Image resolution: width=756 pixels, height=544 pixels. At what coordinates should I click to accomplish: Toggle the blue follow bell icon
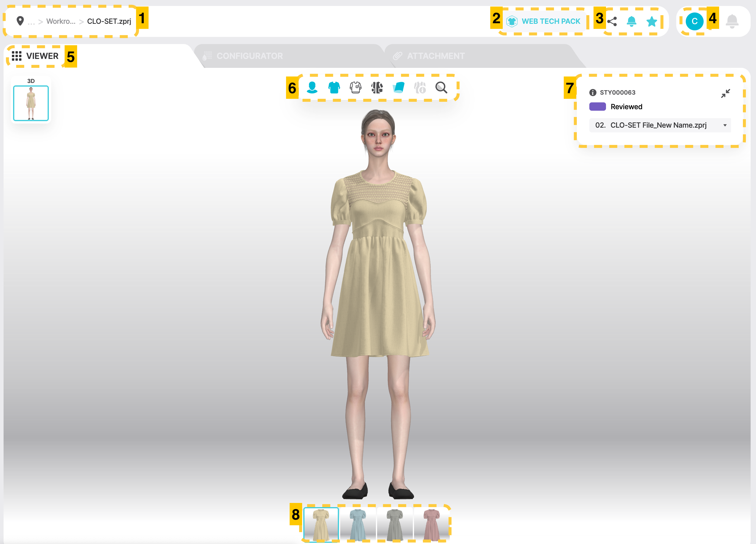(x=631, y=21)
